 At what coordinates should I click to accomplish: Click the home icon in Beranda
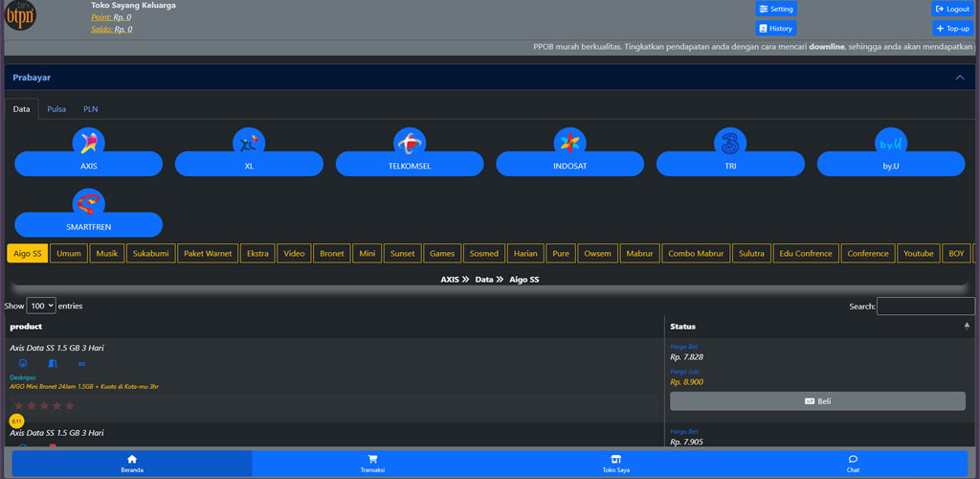(x=132, y=459)
